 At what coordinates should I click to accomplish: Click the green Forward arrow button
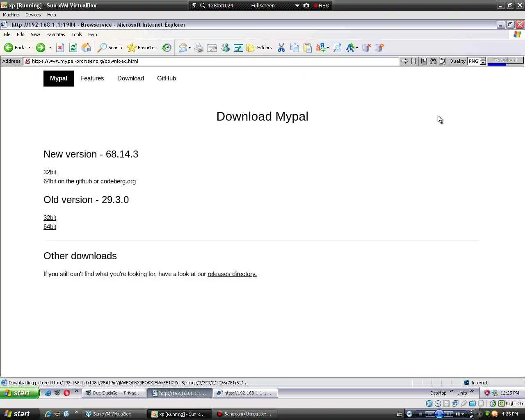click(40, 48)
